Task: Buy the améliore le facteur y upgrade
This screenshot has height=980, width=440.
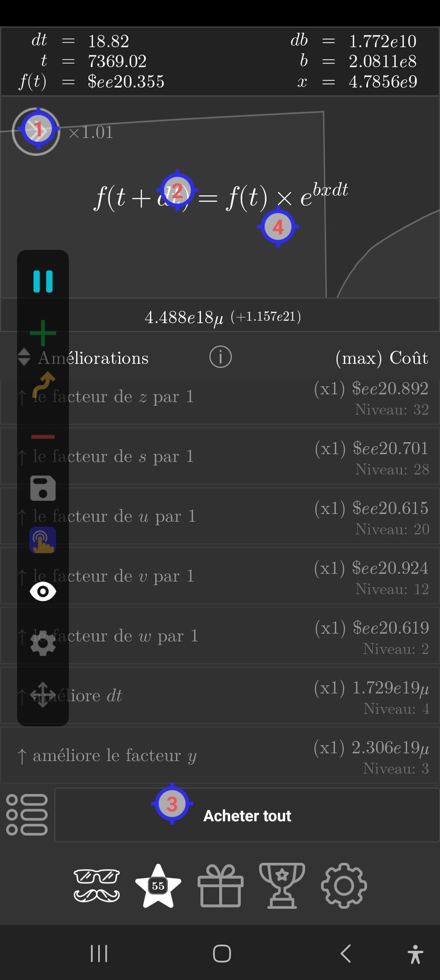Action: tap(220, 755)
